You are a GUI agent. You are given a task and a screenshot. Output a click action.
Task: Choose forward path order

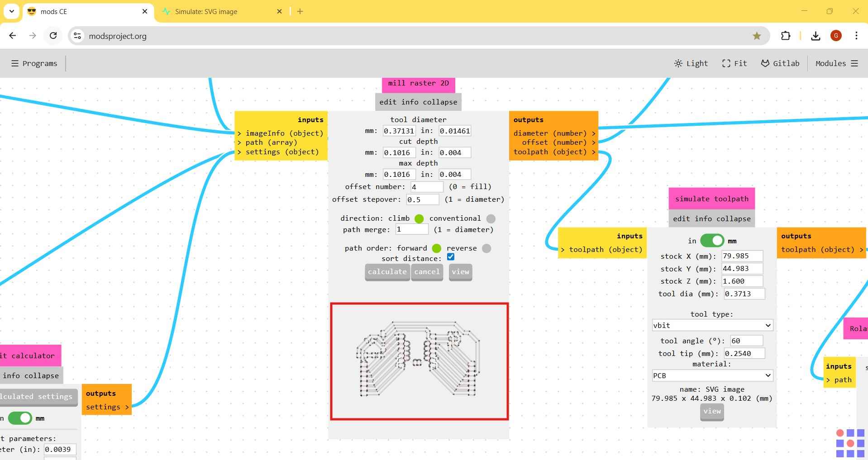pyautogui.click(x=437, y=248)
